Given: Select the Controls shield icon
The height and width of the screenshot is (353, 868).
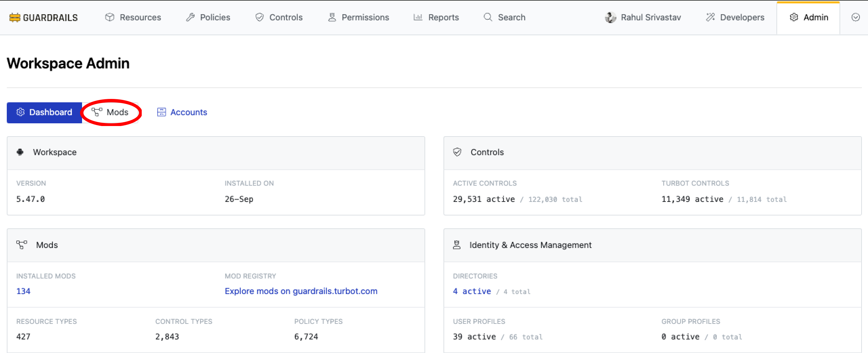Looking at the screenshot, I should (x=259, y=17).
